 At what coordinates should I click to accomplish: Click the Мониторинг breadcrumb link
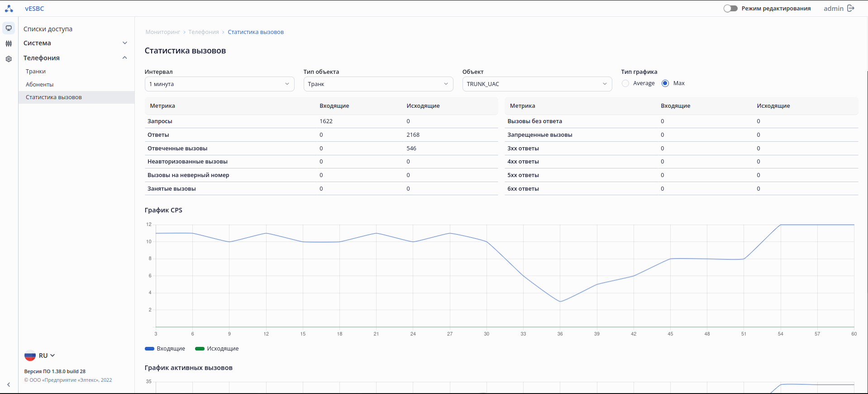(163, 32)
